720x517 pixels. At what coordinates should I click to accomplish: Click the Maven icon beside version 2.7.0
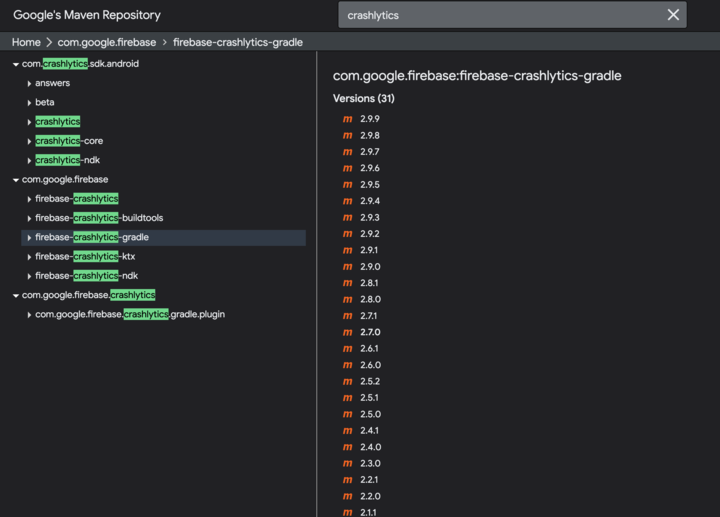347,332
